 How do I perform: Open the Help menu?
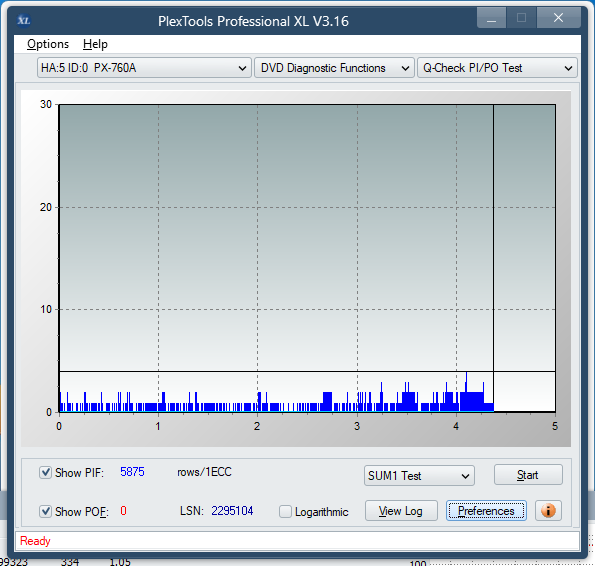tap(95, 44)
